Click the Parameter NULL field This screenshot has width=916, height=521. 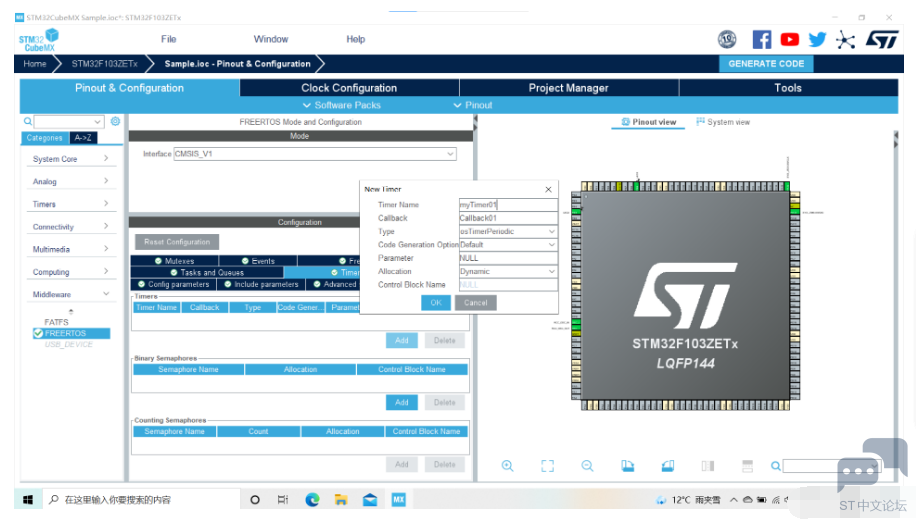(508, 258)
